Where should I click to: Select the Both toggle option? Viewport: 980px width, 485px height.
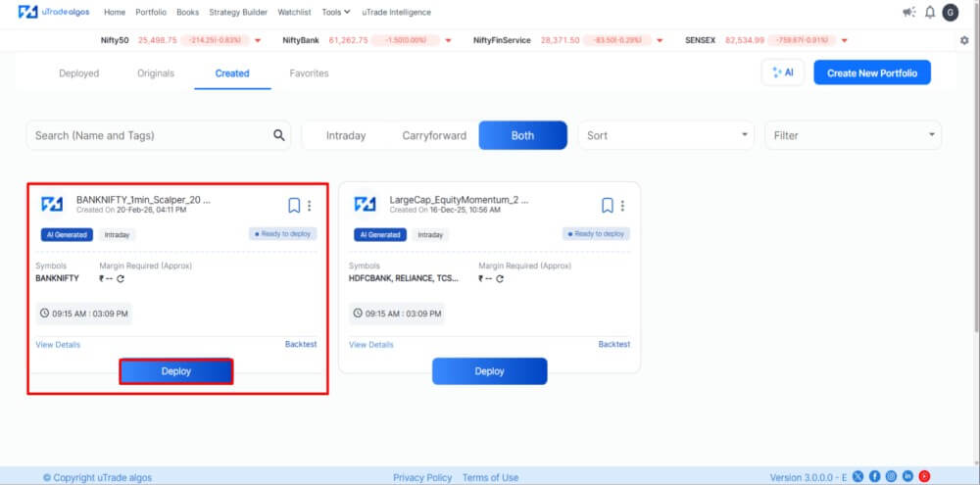(523, 135)
